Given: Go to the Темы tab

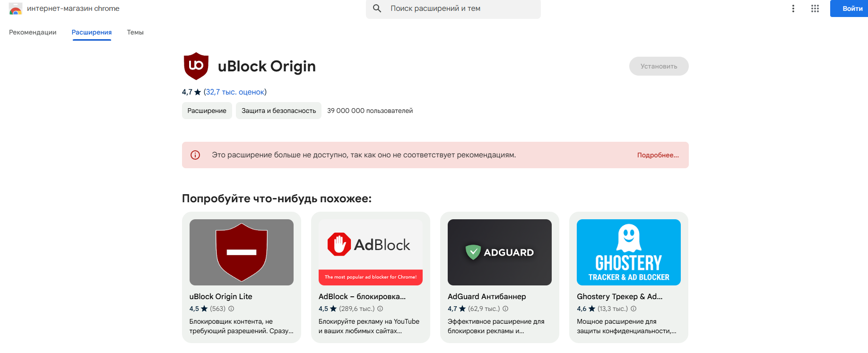Looking at the screenshot, I should pyautogui.click(x=135, y=32).
